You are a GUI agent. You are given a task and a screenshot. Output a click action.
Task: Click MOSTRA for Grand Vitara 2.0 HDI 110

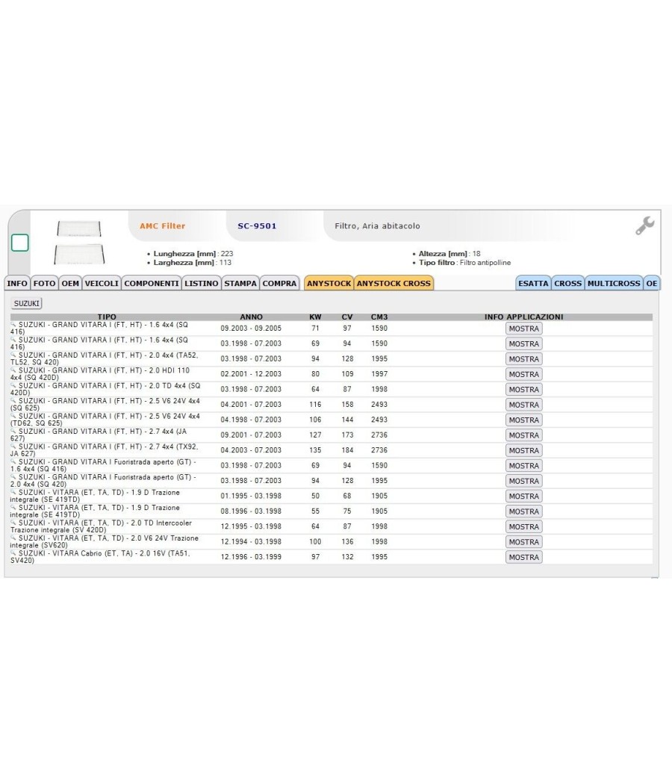click(524, 375)
